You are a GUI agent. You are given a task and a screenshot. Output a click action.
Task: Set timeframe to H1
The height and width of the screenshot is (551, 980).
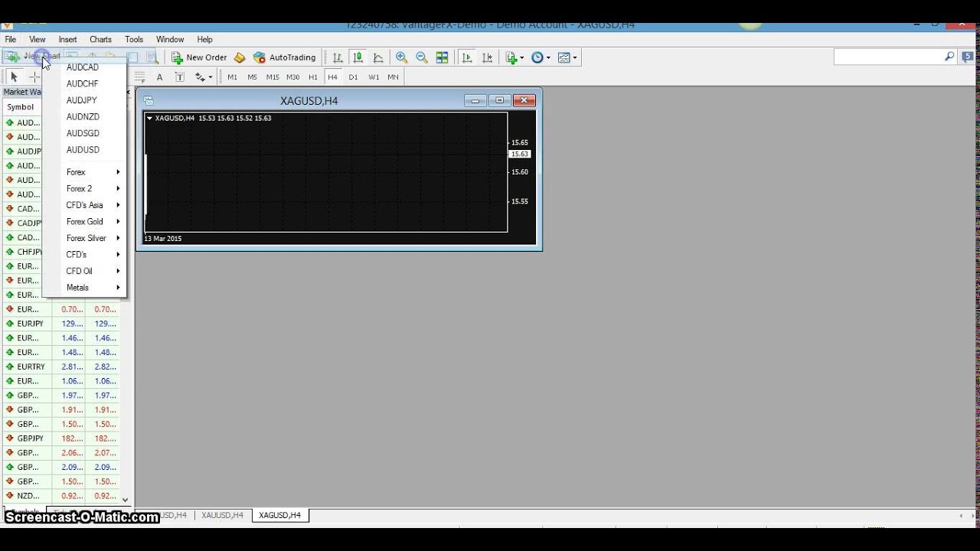point(312,77)
